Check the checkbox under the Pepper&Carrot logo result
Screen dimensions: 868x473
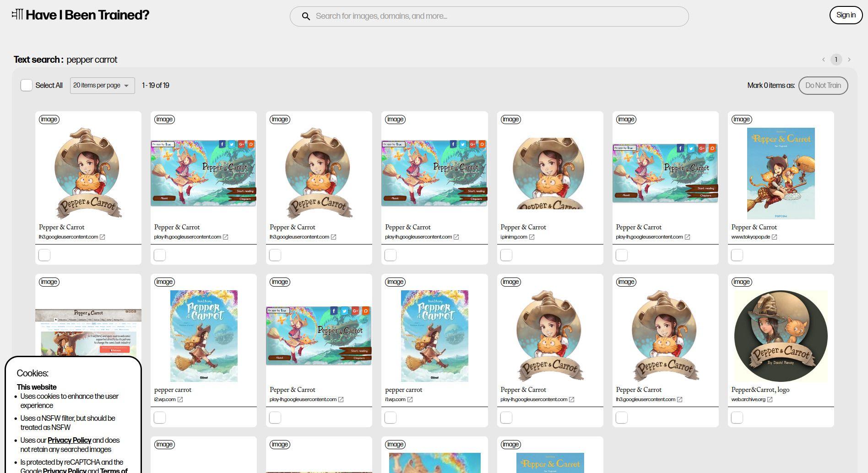point(737,418)
